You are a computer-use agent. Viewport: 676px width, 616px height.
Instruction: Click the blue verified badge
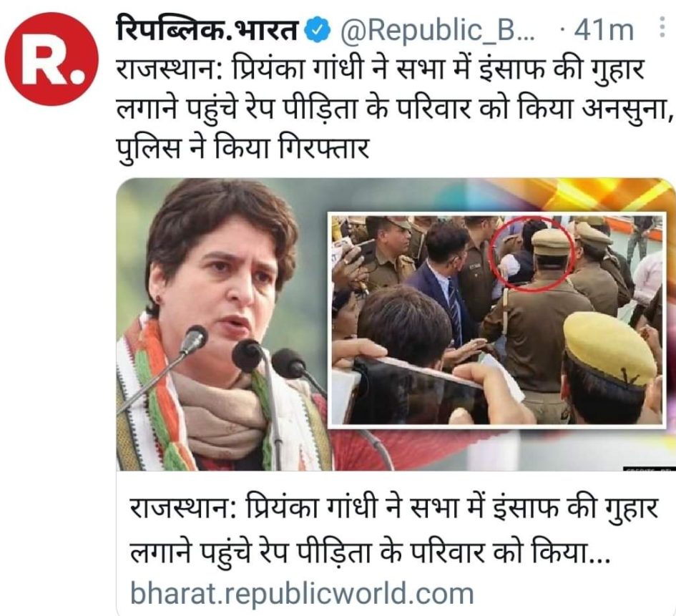coord(318,31)
